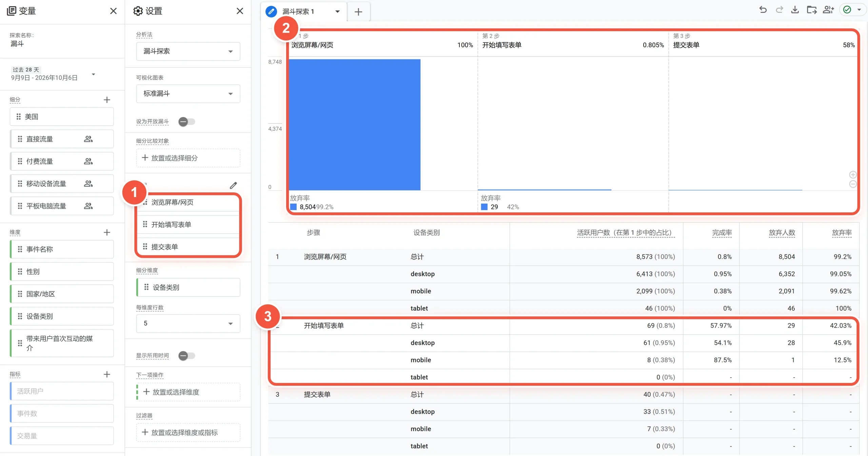Viewport: 868px width, 456px height.
Task: Download the exploration data
Action: tap(795, 10)
